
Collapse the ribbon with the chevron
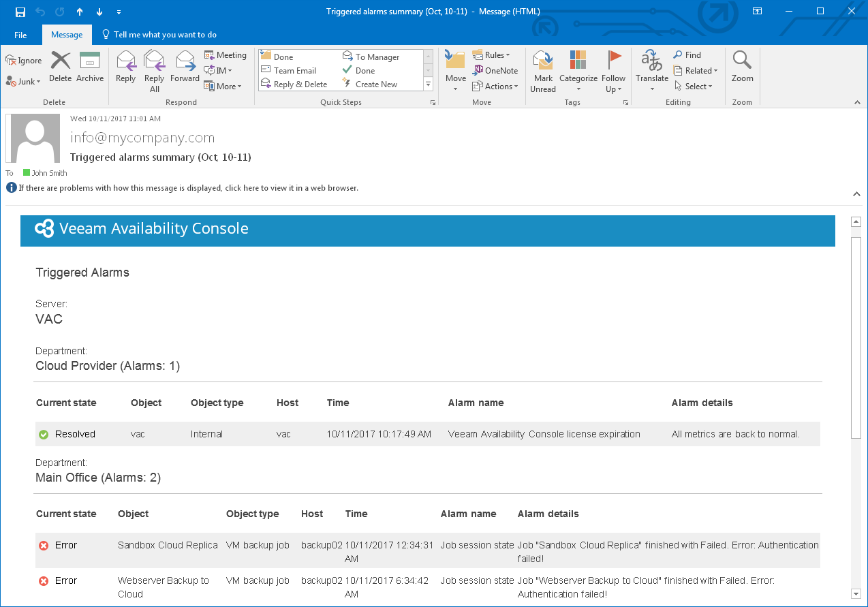[857, 102]
